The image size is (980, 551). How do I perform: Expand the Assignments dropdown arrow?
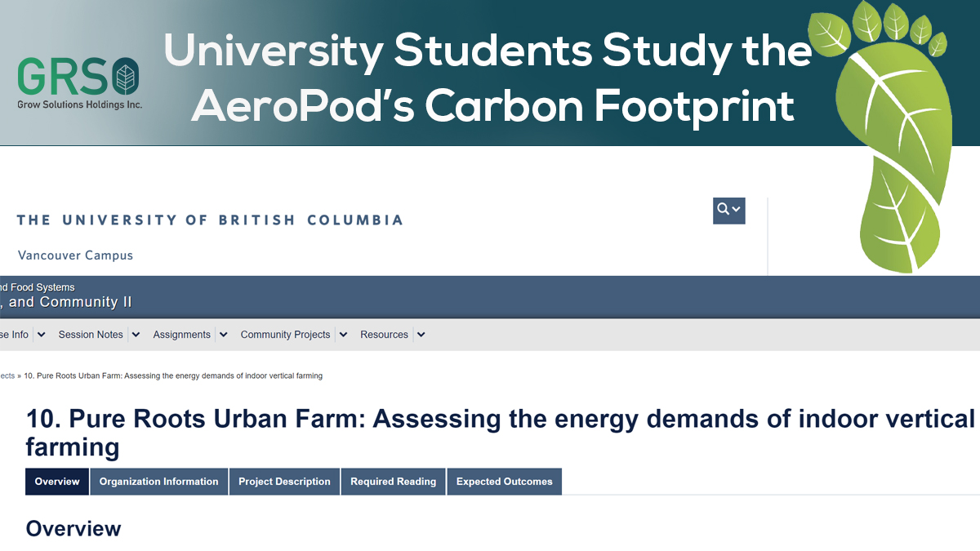[x=223, y=335]
